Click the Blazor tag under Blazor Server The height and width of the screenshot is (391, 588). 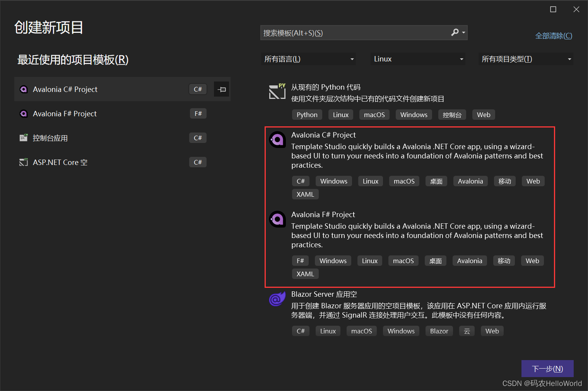point(439,331)
